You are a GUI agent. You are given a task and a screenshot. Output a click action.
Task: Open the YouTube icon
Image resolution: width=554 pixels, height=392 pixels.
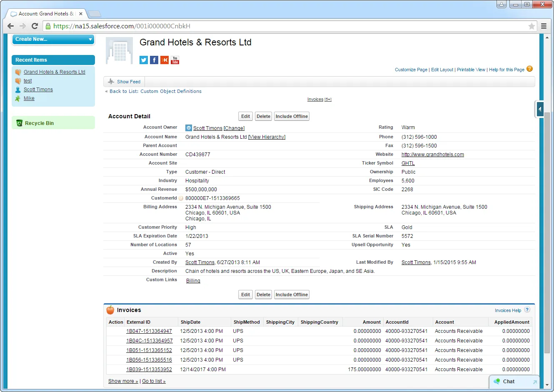pyautogui.click(x=175, y=60)
